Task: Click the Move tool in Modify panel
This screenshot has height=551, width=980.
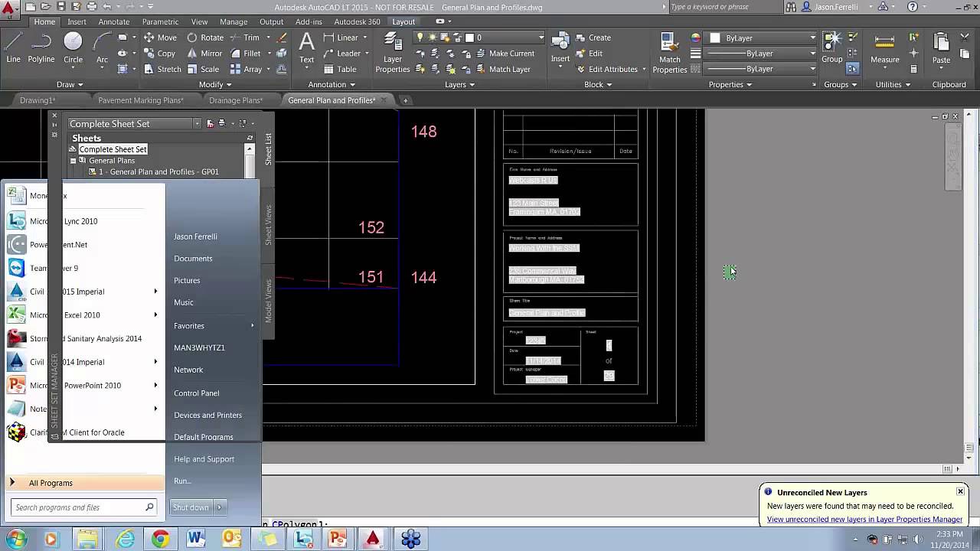Action: point(160,37)
